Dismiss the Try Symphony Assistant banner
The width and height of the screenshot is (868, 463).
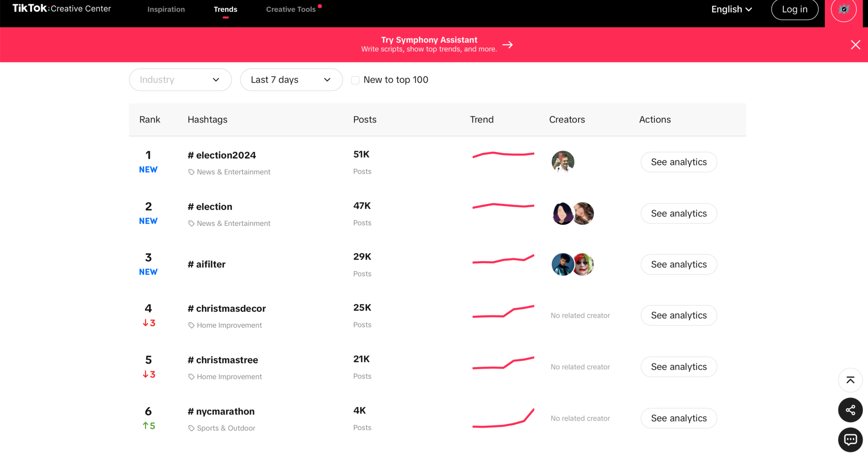coord(855,45)
